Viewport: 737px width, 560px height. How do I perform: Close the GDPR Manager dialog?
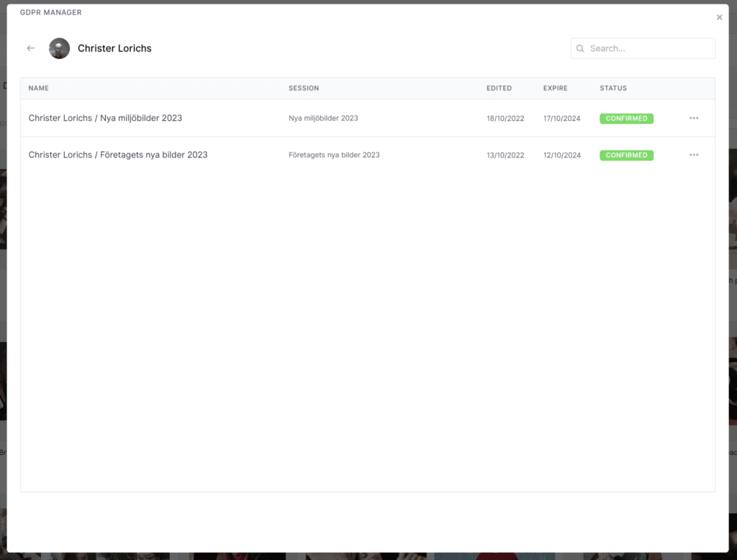tap(719, 17)
